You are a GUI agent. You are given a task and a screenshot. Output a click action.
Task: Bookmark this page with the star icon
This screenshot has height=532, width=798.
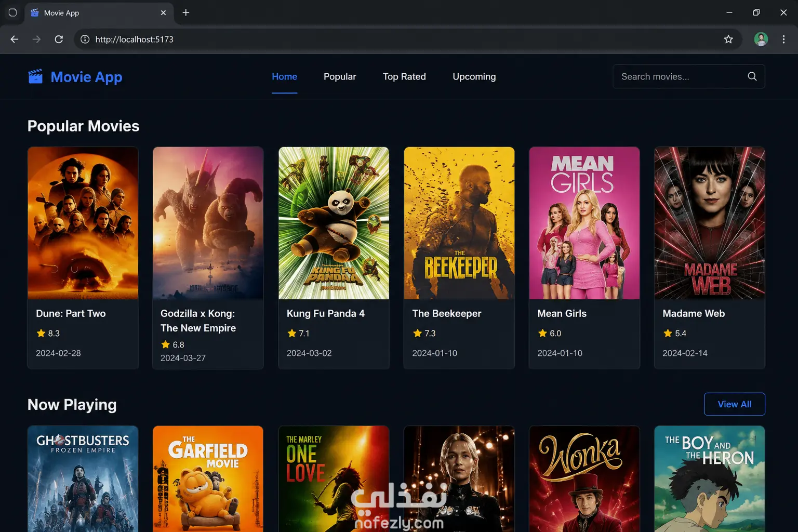pos(728,39)
